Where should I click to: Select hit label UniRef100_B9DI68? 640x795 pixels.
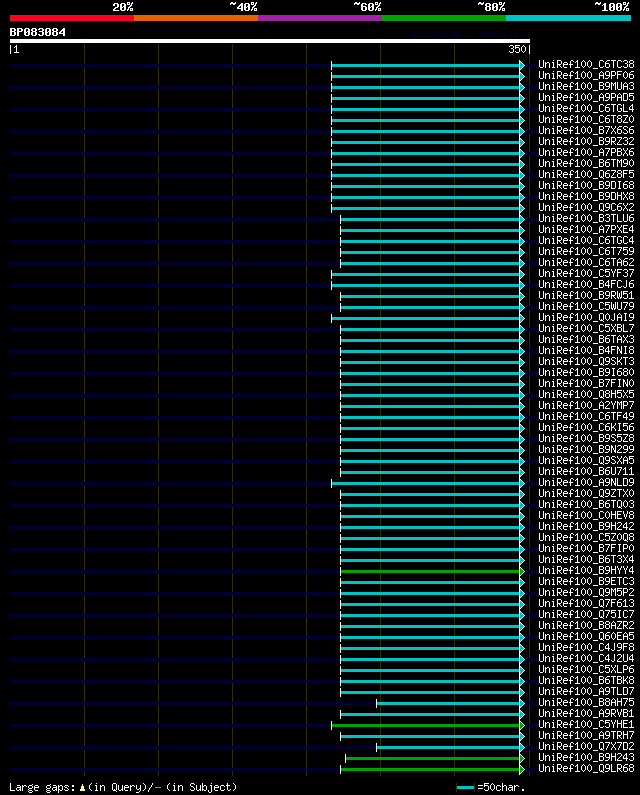coord(586,185)
